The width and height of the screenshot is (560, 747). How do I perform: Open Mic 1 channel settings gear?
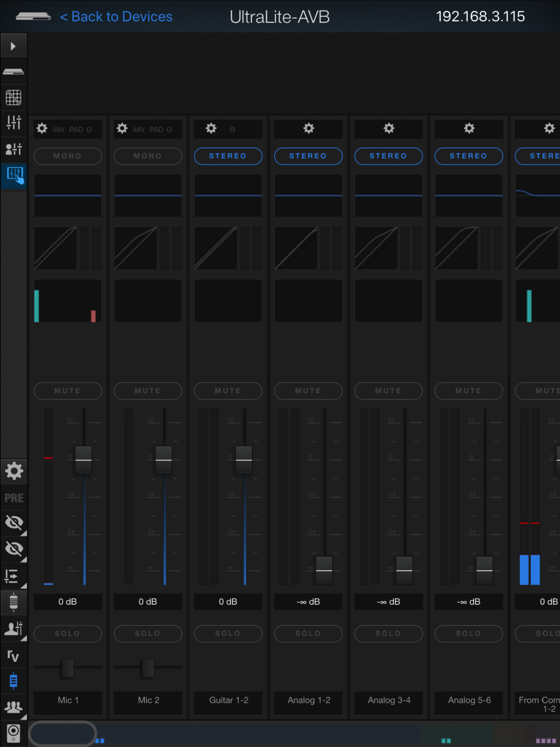coord(42,128)
